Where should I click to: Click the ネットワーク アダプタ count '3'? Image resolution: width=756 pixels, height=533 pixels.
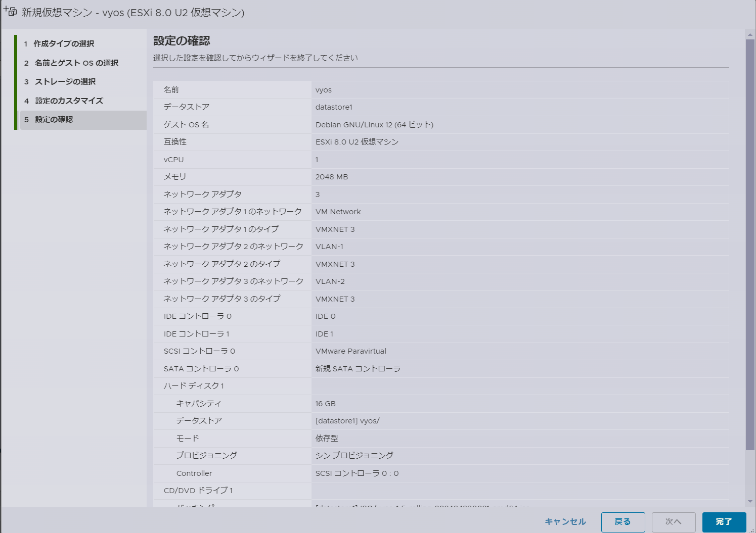[x=318, y=195]
